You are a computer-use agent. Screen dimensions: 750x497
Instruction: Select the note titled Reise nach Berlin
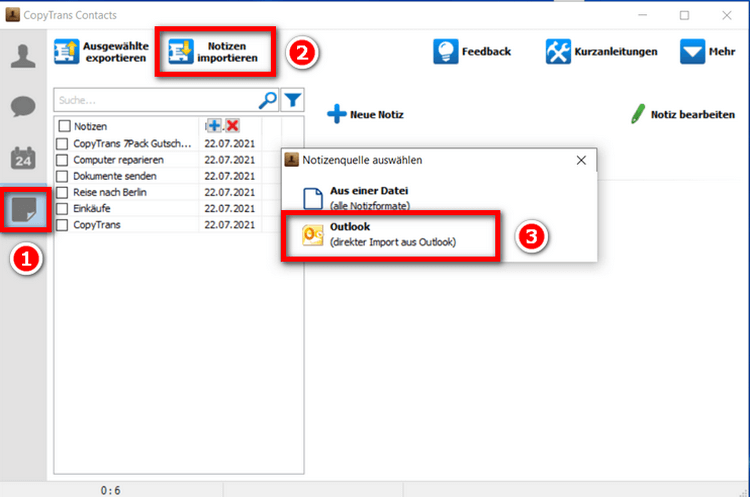coord(110,192)
